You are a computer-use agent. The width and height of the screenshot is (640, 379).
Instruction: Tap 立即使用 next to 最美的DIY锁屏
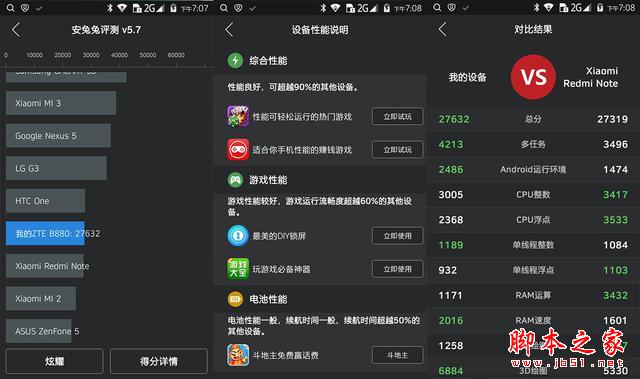[x=398, y=236]
